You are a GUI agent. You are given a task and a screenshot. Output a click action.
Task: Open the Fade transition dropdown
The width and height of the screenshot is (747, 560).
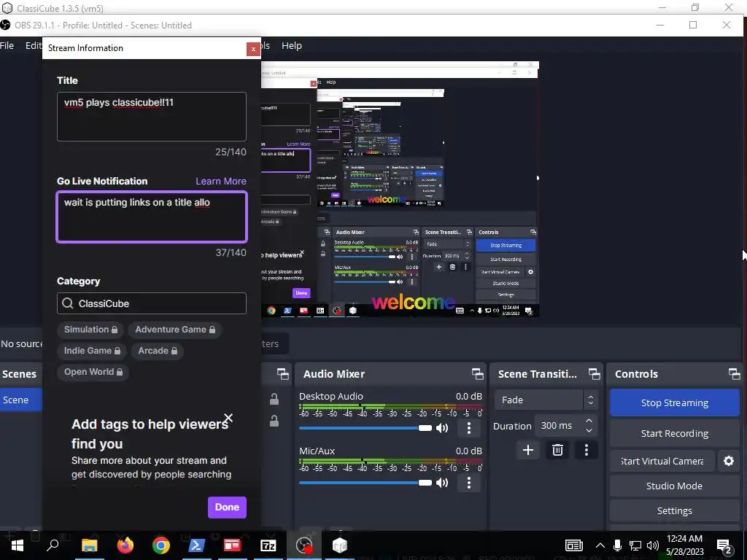[545, 400]
